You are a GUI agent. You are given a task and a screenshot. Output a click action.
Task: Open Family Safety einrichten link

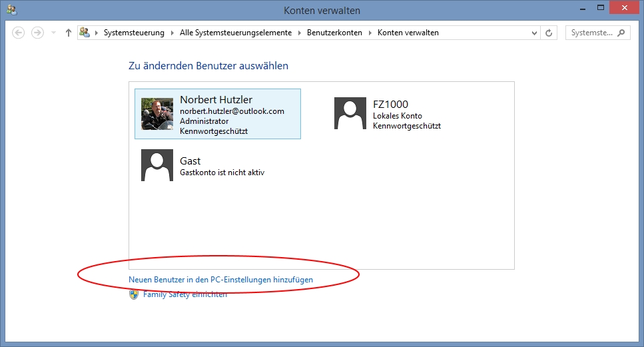(185, 294)
